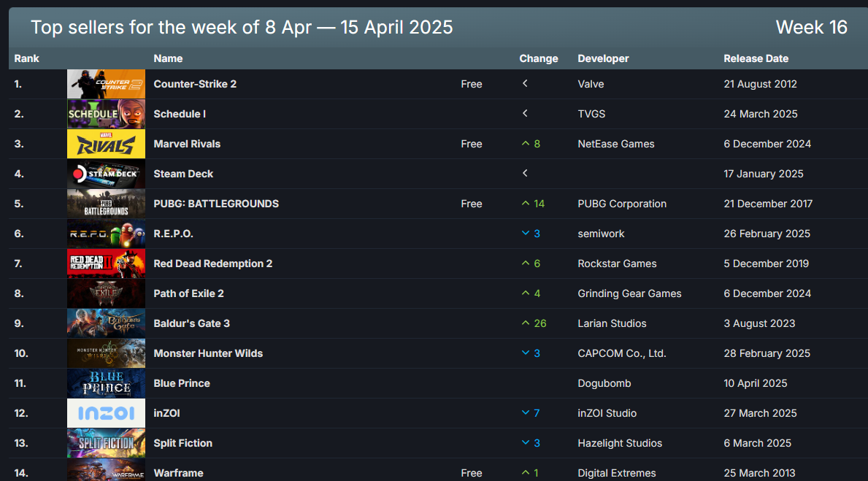Image resolution: width=868 pixels, height=481 pixels.
Task: Open the PUBG: BATTLEGROUNDS thumbnail image
Action: (x=106, y=204)
